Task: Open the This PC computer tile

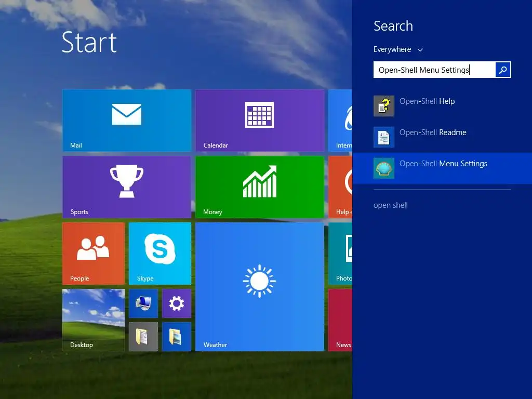Action: pyautogui.click(x=143, y=303)
